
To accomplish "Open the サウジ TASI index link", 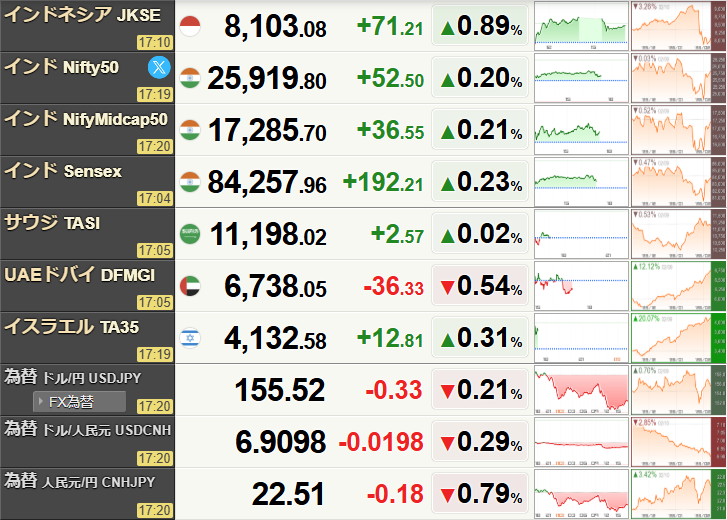I will click(x=52, y=223).
